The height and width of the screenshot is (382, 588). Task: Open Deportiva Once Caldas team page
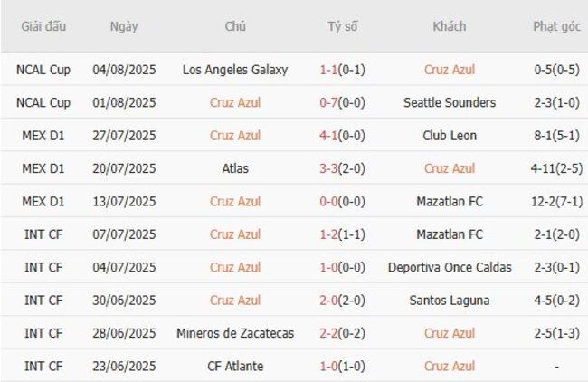450,267
